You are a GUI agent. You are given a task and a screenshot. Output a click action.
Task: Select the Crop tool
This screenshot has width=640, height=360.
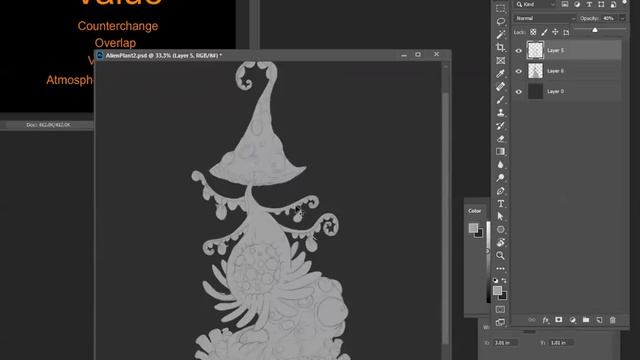(500, 47)
